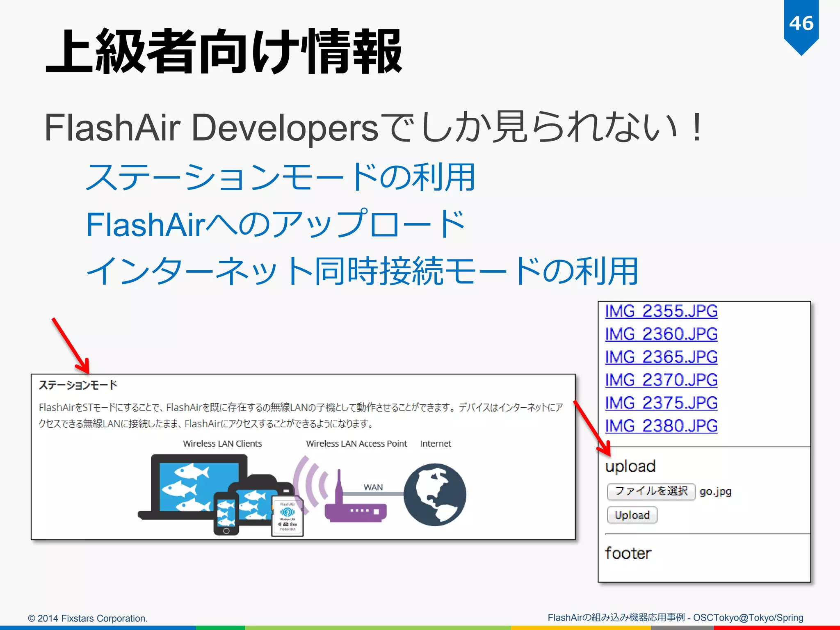Screen dimensions: 840x630
Task: Click the ファイルを選択 file chooser button
Action: pyautogui.click(x=651, y=491)
